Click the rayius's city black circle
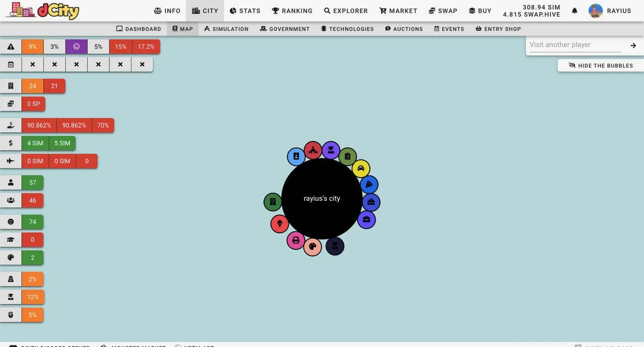Viewport: 644px width, 347px height. [x=322, y=199]
